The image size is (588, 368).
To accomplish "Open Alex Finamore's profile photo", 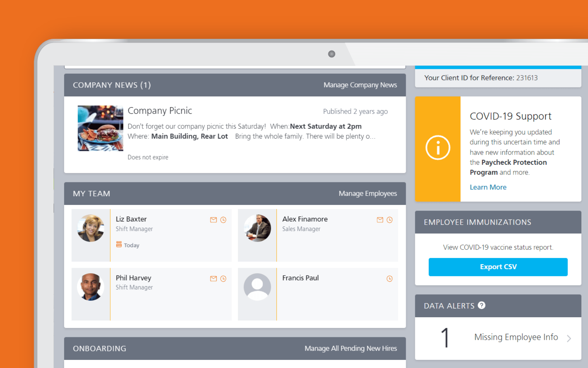I will pyautogui.click(x=257, y=228).
